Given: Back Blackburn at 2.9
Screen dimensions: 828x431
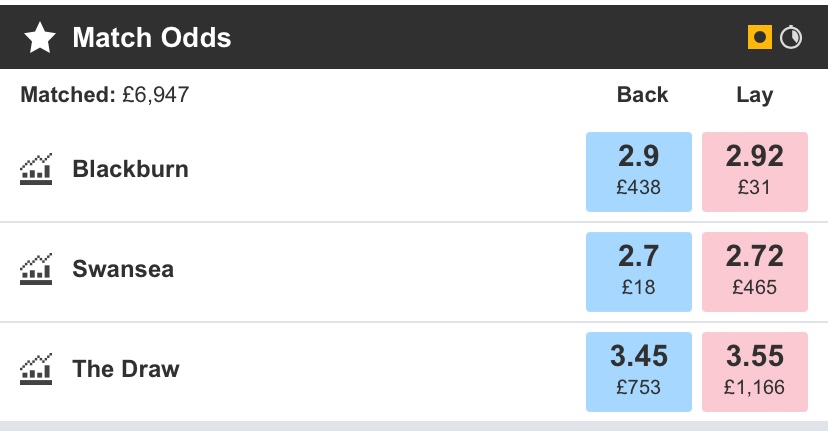Looking at the screenshot, I should click(639, 172).
